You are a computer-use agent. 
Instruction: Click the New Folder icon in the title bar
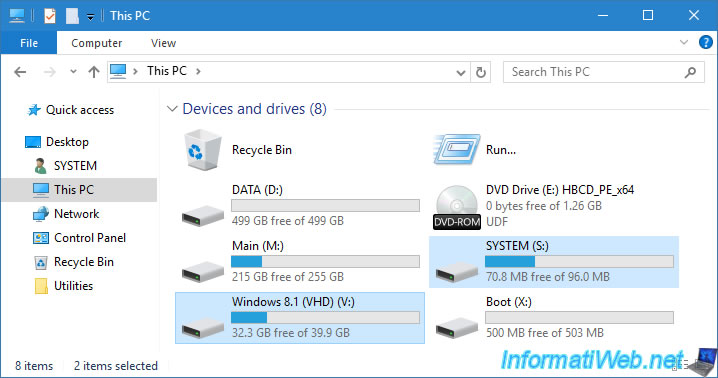point(72,16)
